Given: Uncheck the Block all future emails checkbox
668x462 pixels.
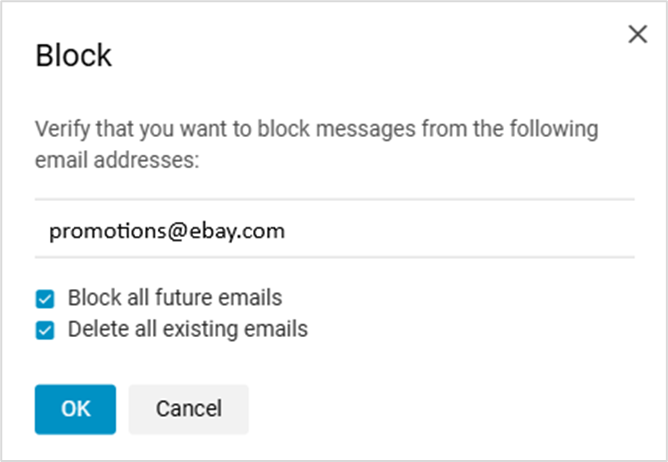Looking at the screenshot, I should (x=44, y=298).
